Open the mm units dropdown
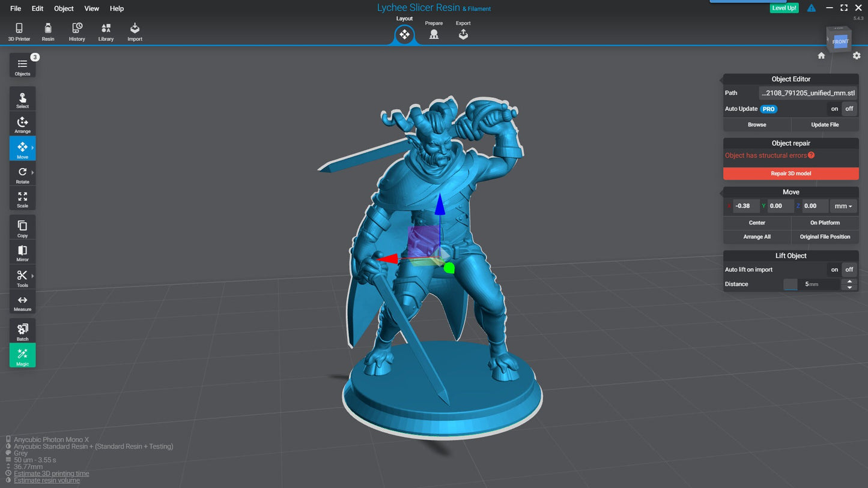Screen dimensions: 868x488 pyautogui.click(x=843, y=206)
